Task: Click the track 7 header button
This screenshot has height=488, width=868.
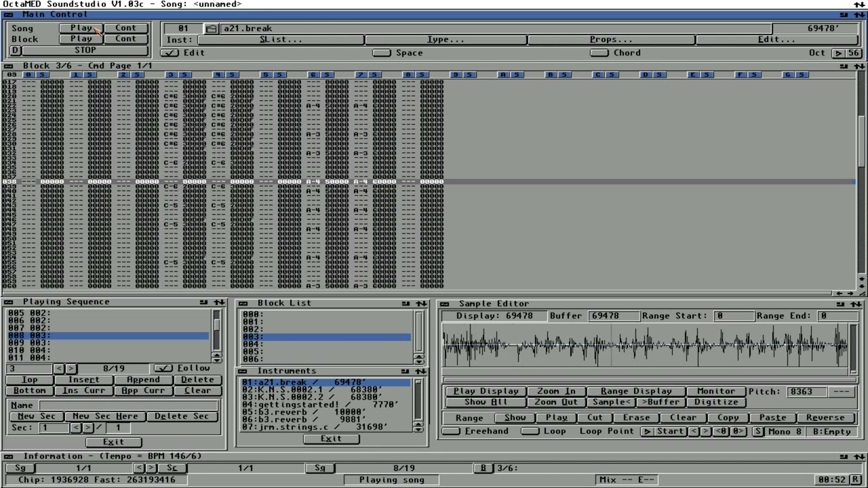Action: (x=361, y=75)
